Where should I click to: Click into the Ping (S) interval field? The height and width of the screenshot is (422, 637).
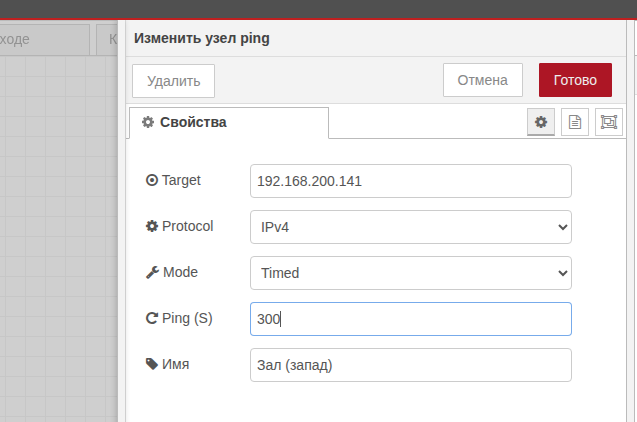[410, 319]
